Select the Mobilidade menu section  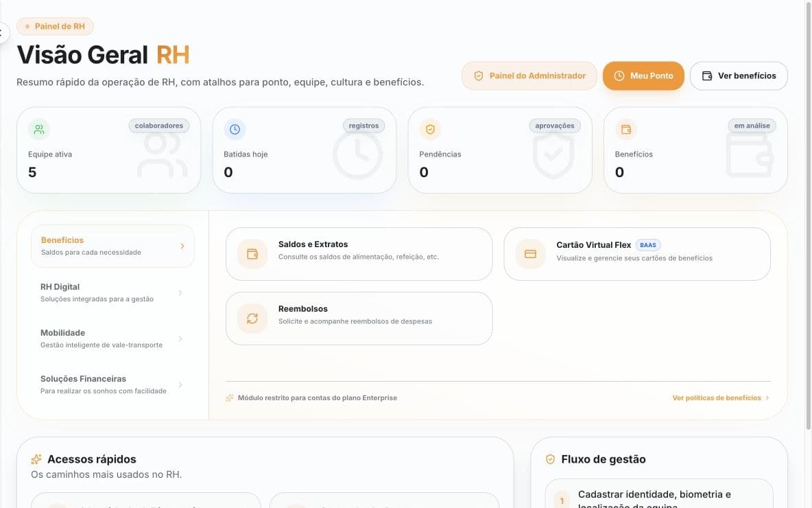[113, 338]
